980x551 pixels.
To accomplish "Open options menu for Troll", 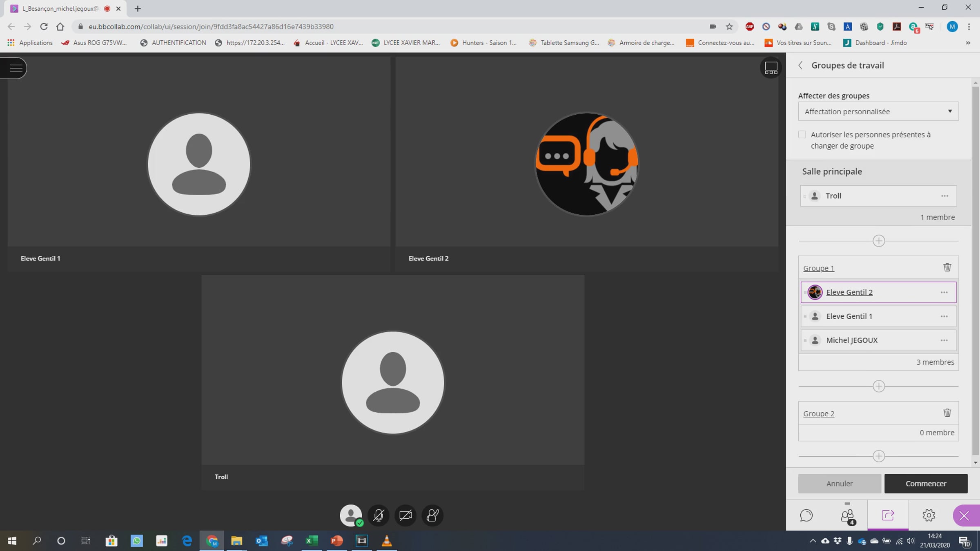I will (x=944, y=196).
